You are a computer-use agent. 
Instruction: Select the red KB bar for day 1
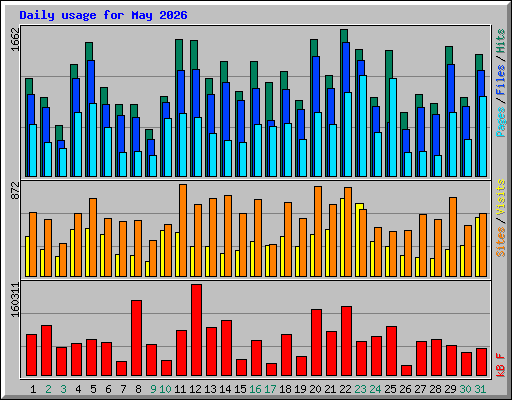pyautogui.click(x=31, y=355)
